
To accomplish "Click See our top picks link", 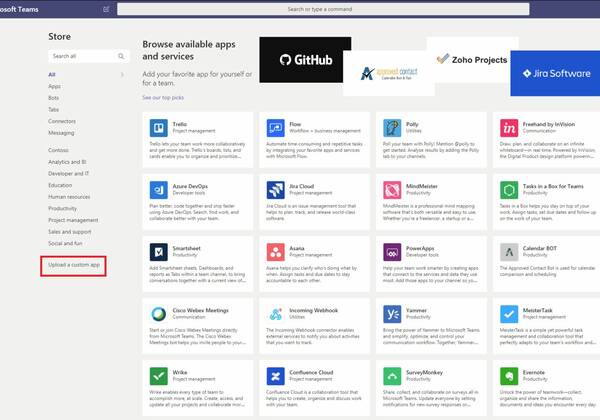I will tap(163, 98).
